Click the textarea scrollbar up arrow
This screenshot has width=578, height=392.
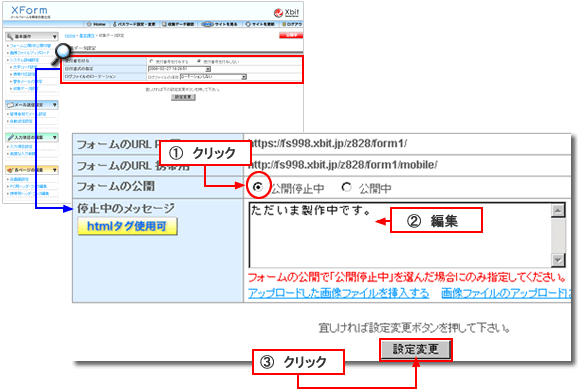tap(558, 210)
